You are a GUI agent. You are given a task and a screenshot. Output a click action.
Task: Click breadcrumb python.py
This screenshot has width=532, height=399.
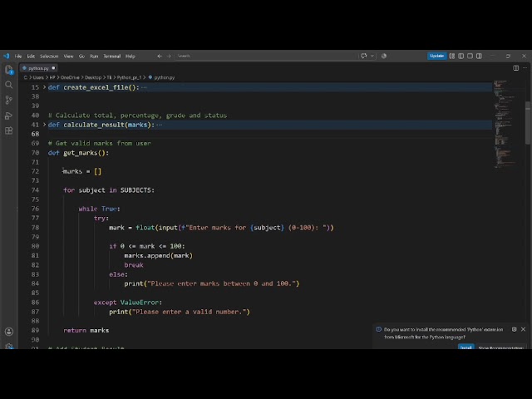pyautogui.click(x=165, y=77)
